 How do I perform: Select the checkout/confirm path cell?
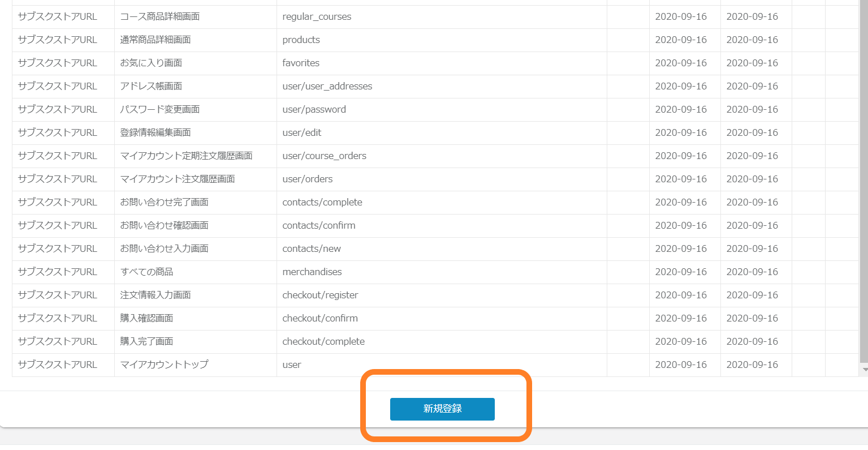[x=320, y=319]
